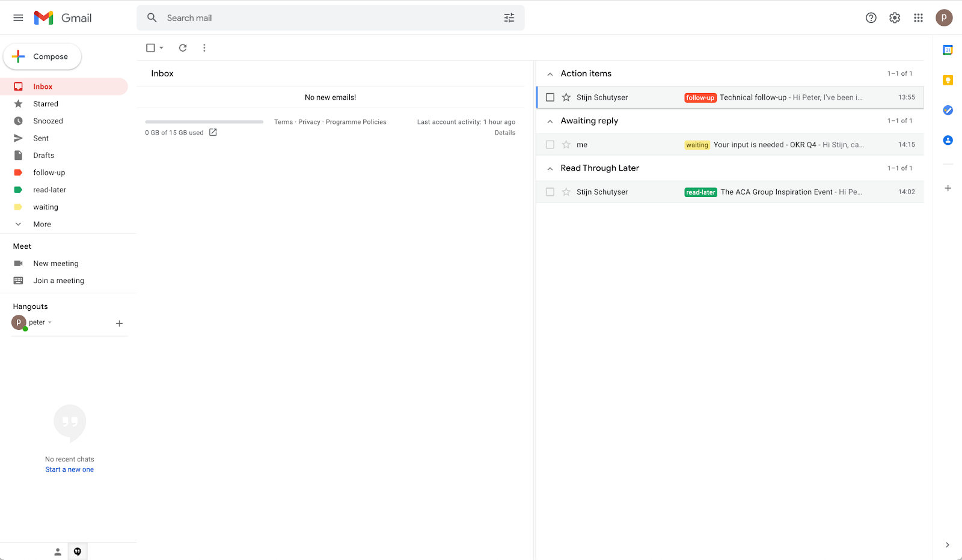
Task: Tick the OKR Q4 email checkbox
Action: pyautogui.click(x=550, y=145)
